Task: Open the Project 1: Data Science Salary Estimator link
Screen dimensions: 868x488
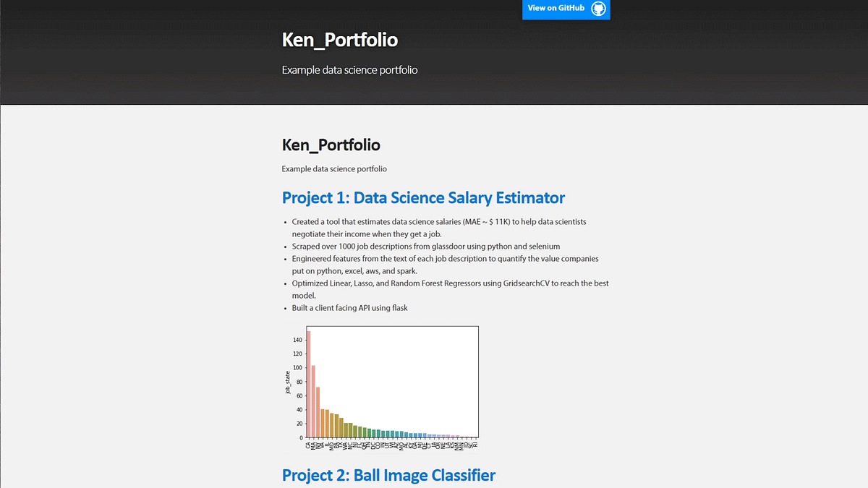Action: (x=423, y=197)
